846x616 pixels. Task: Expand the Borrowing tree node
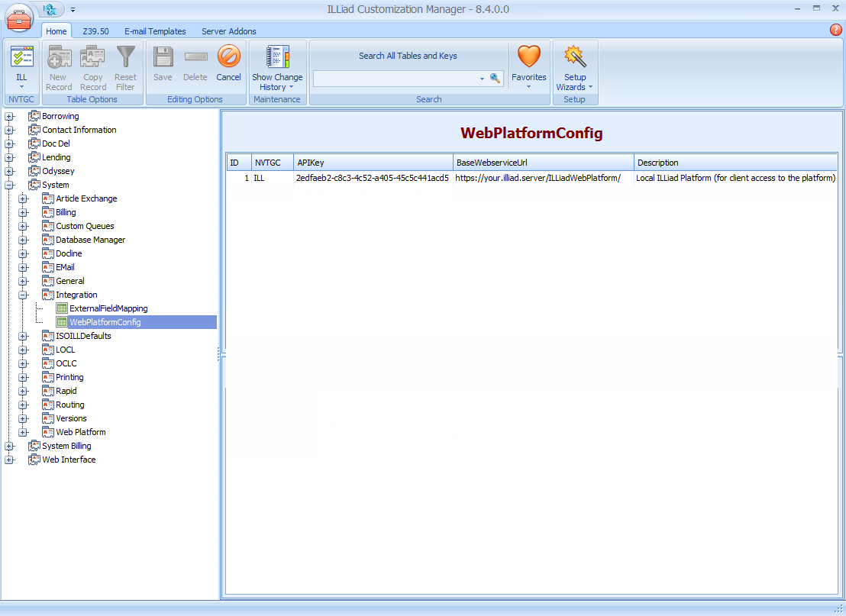click(x=9, y=116)
